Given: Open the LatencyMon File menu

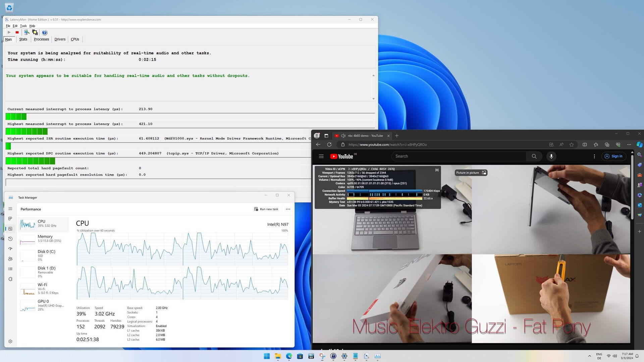Looking at the screenshot, I should [x=8, y=26].
